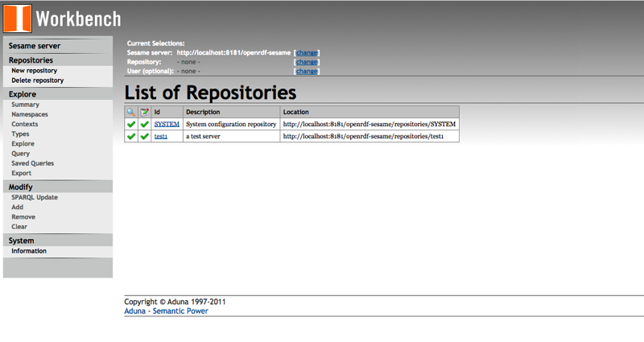This screenshot has width=644, height=342.
Task: Open Repositories sidebar section
Action: pyautogui.click(x=31, y=60)
